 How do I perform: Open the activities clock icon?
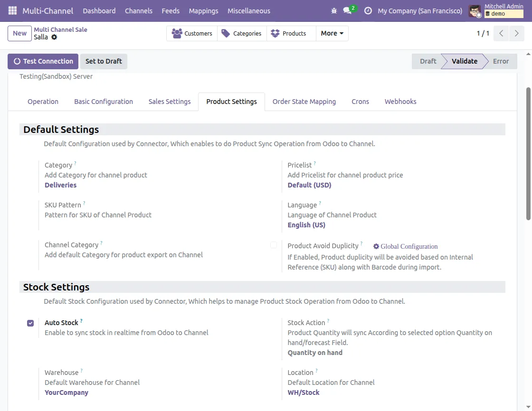coord(368,10)
